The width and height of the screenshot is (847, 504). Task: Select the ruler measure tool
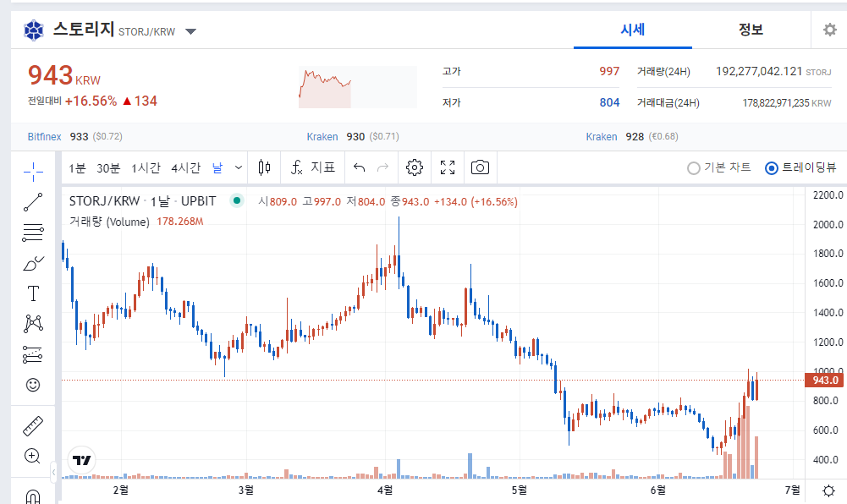[33, 425]
